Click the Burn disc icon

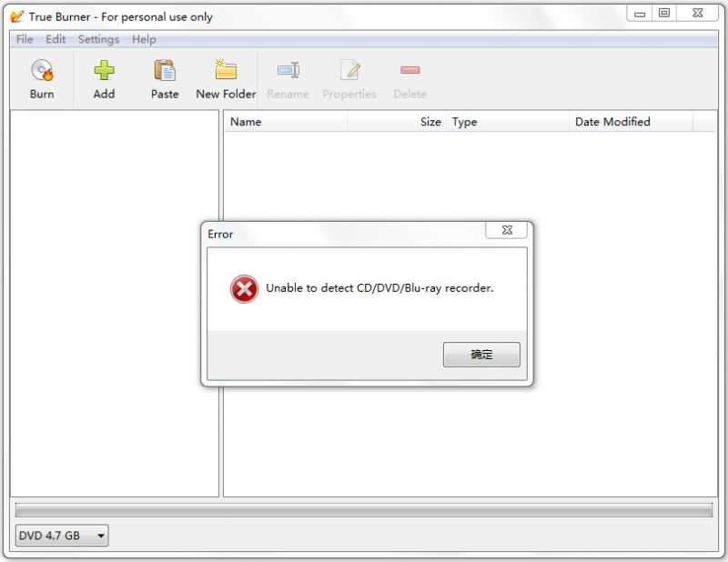pos(42,71)
